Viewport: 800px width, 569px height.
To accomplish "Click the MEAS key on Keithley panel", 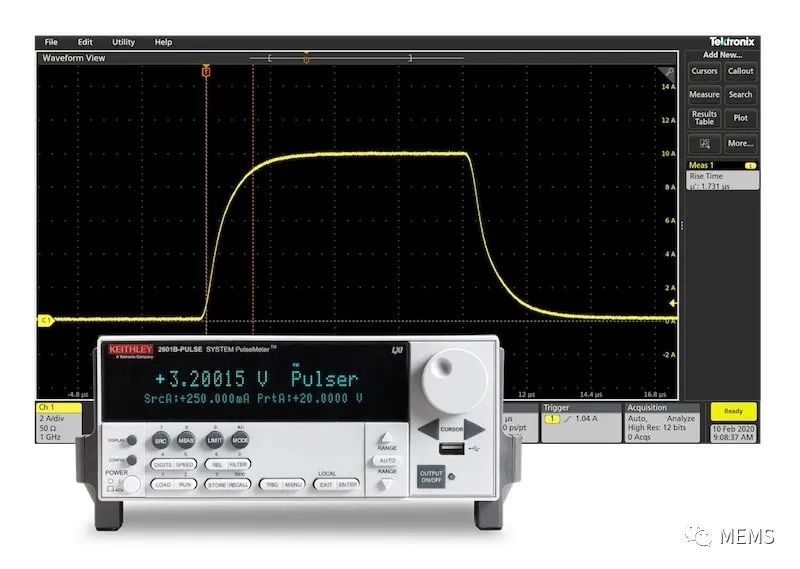I will [x=186, y=440].
